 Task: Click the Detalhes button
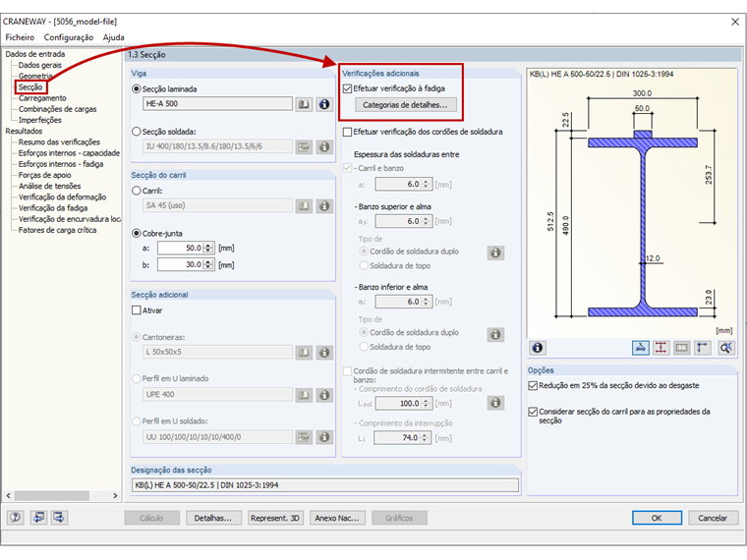[x=213, y=518]
